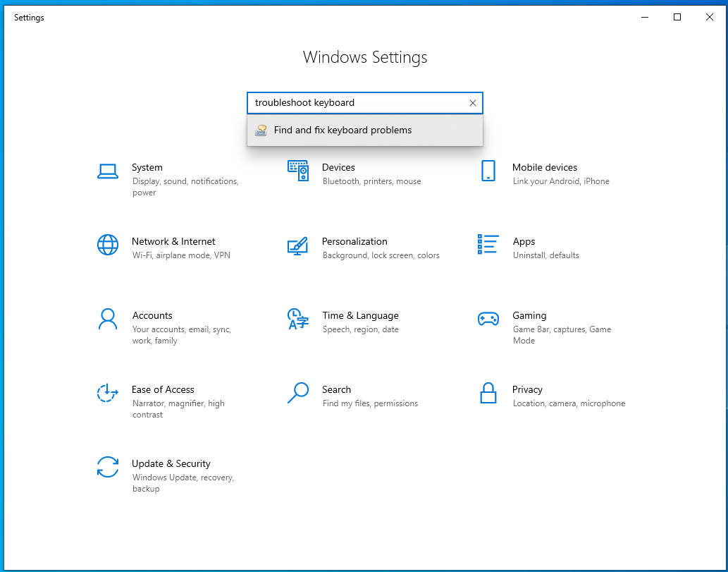Open the Search magnifier icon
This screenshot has height=572, width=728.
click(297, 393)
